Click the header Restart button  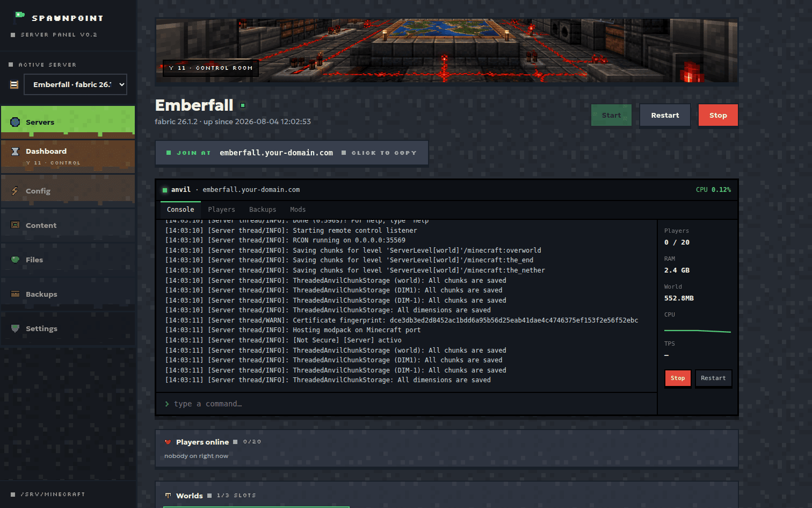point(665,115)
